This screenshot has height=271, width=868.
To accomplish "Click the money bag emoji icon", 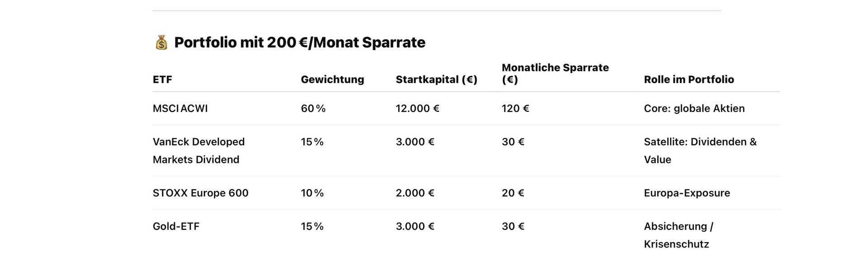I will (x=161, y=43).
